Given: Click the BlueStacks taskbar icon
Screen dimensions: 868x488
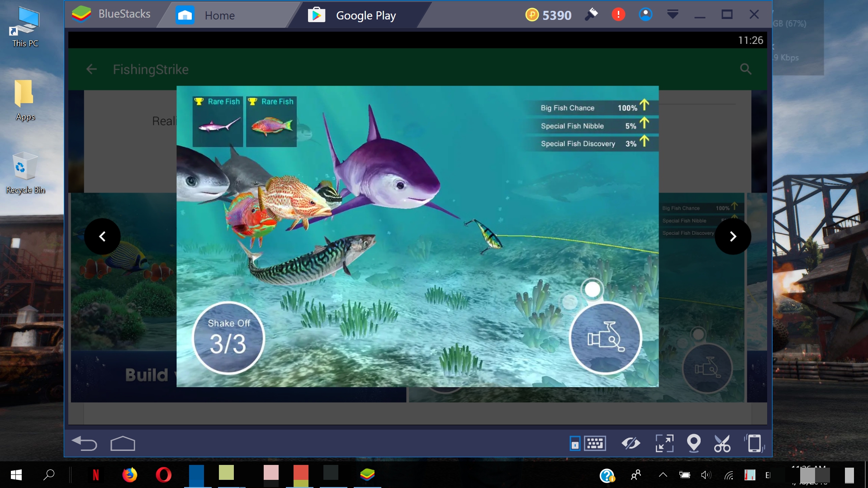Looking at the screenshot, I should pyautogui.click(x=367, y=475).
